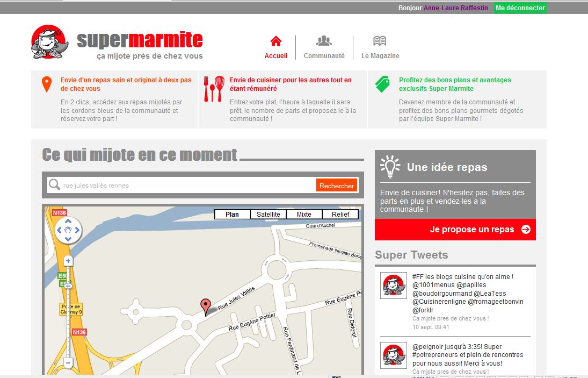The width and height of the screenshot is (588, 378).
Task: Open the Accueil home icon
Action: point(276,41)
